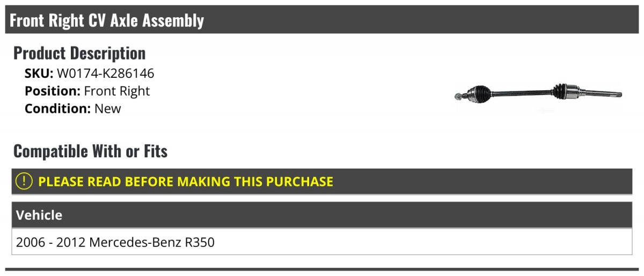This screenshot has width=644, height=276.
Task: Click the yellow exclamation warning icon
Action: (x=24, y=181)
